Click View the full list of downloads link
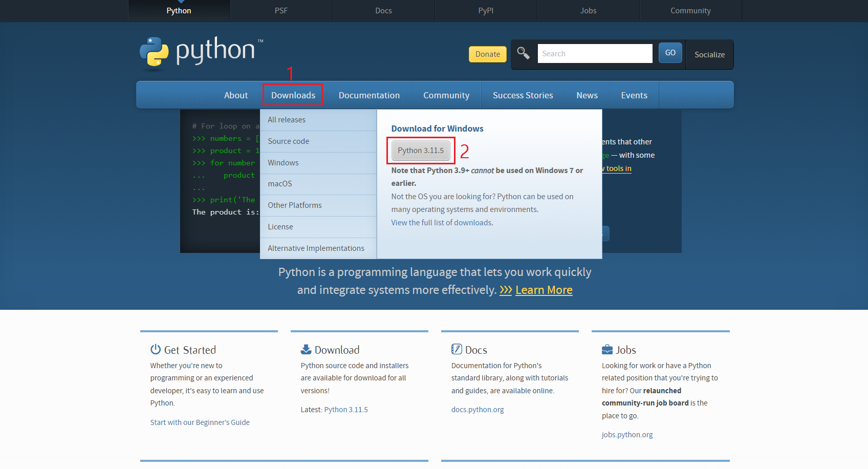Viewport: 868px width, 469px height. (x=441, y=223)
